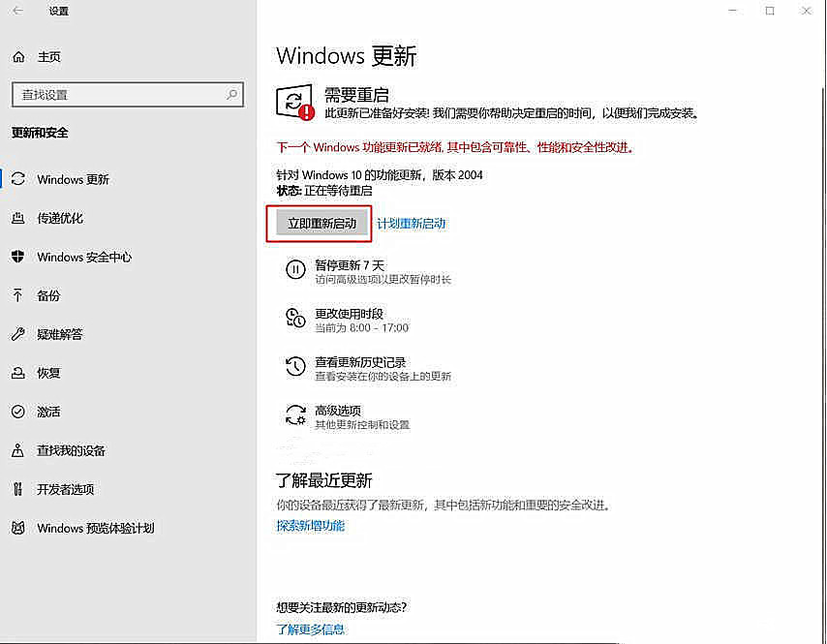The width and height of the screenshot is (827, 644).
Task: Click the clock icon beside 更改使用时段
Action: 295,319
